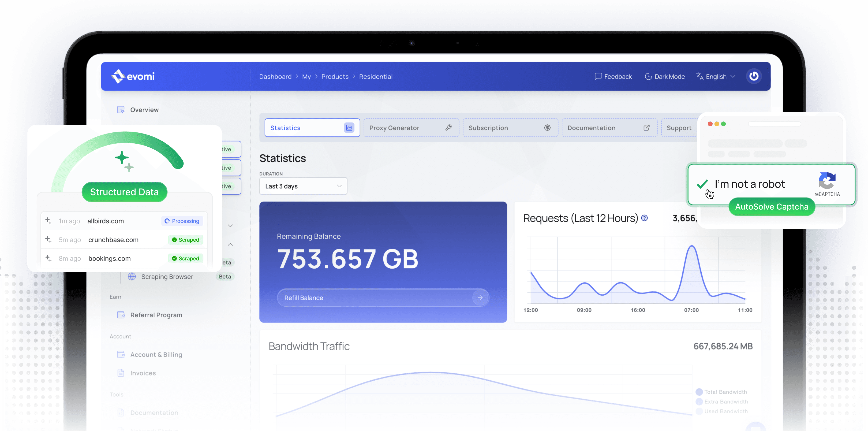Click Products in the breadcrumb
868x431 pixels.
(x=335, y=77)
